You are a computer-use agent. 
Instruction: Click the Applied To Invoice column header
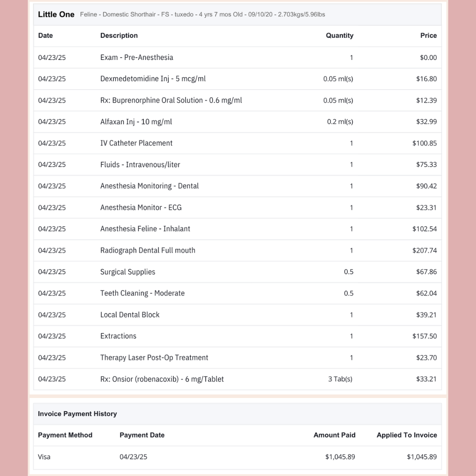pyautogui.click(x=406, y=435)
